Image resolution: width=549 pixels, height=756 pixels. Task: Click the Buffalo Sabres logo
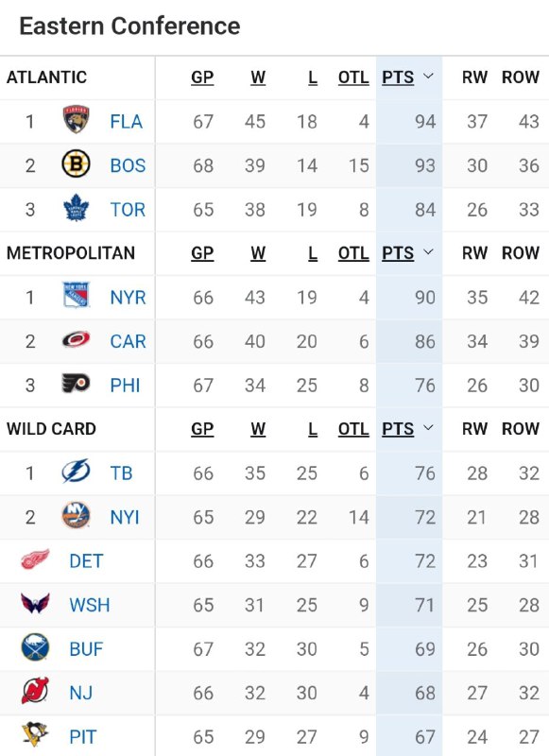(35, 647)
